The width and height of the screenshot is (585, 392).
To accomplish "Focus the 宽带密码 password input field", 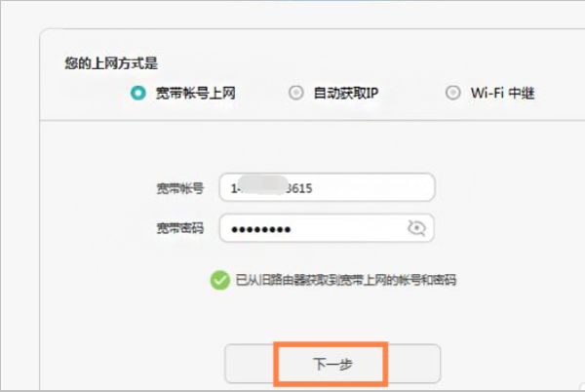I will pyautogui.click(x=327, y=228).
